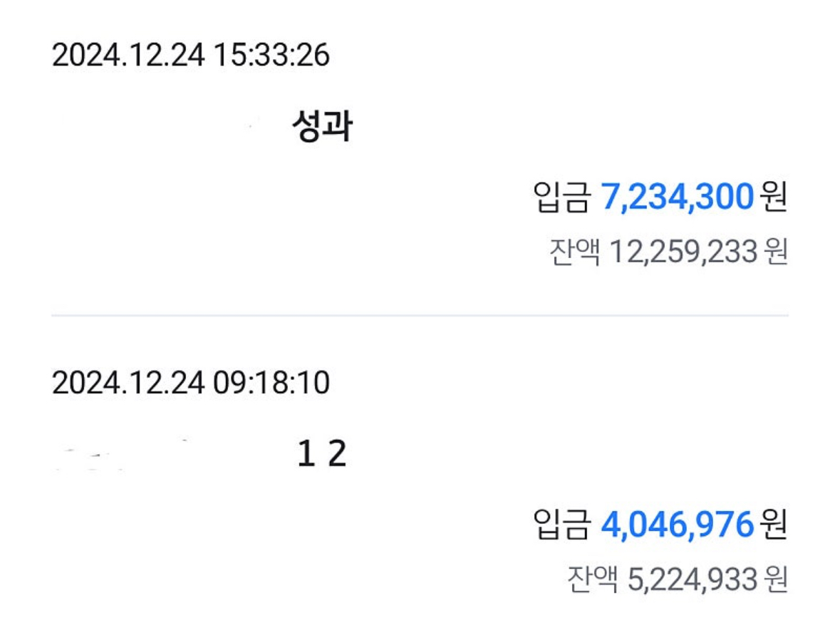Click the timestamp 2024.12.24 15:33:26
Image resolution: width=840 pixels, height=643 pixels.
tap(191, 55)
